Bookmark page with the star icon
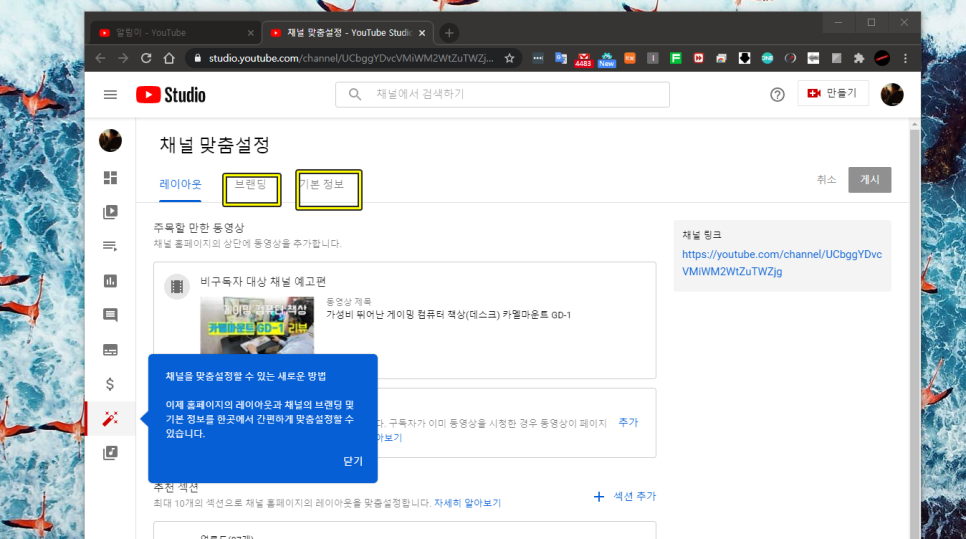 point(509,58)
